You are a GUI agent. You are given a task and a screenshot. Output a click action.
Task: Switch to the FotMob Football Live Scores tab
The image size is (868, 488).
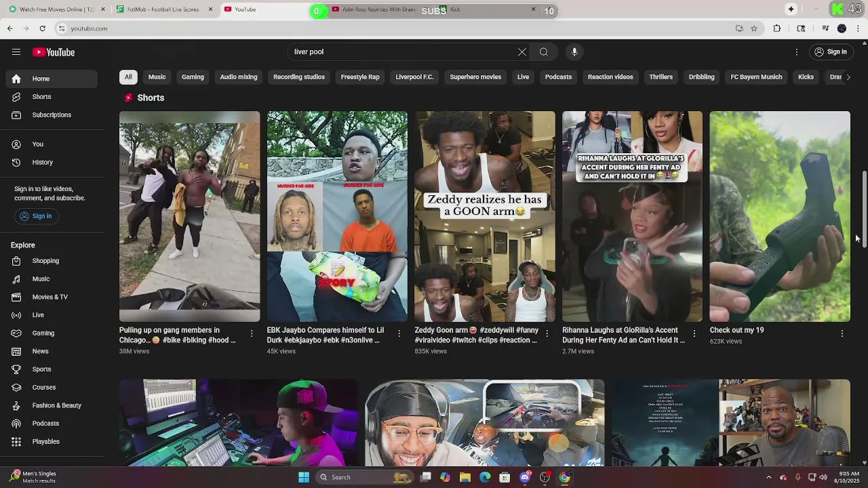pos(163,9)
